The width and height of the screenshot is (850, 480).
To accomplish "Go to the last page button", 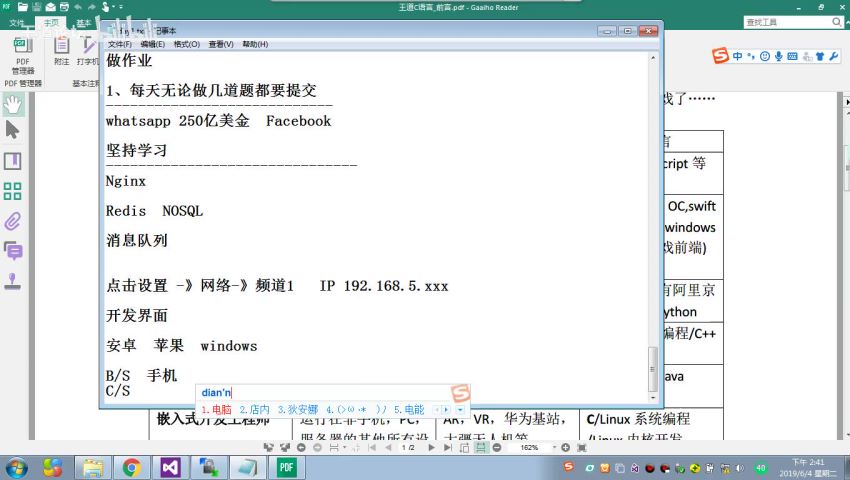I will (448, 447).
